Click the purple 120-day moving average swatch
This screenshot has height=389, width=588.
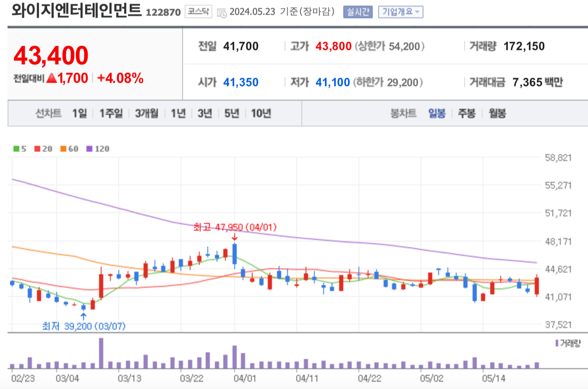point(89,149)
